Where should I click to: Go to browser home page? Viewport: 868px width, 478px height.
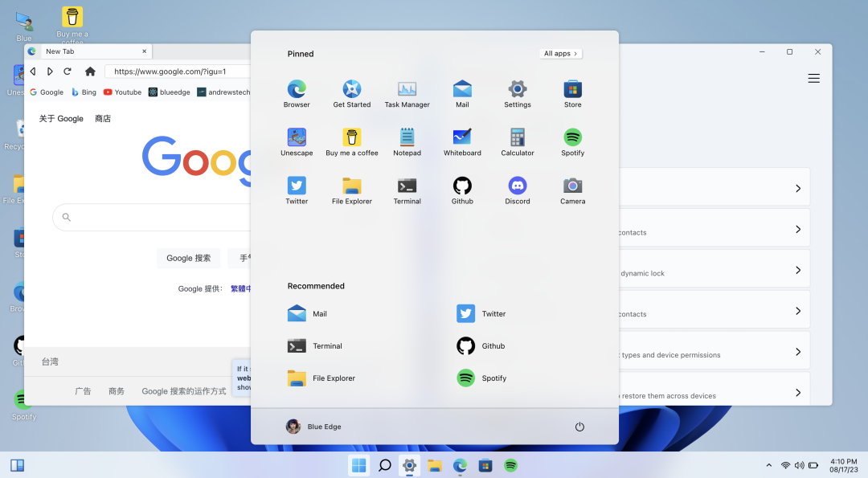pyautogui.click(x=90, y=71)
